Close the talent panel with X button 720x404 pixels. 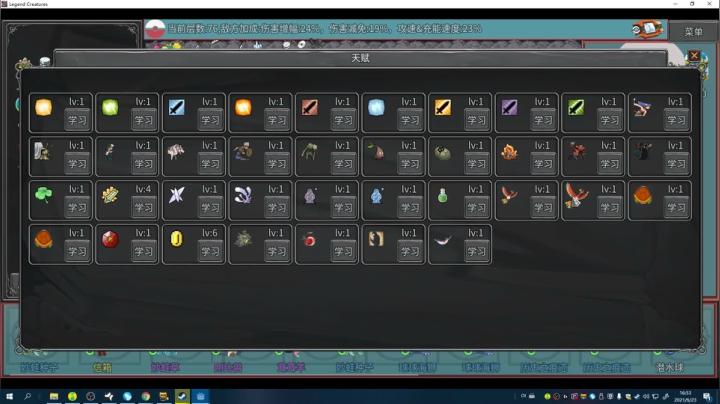pos(694,56)
